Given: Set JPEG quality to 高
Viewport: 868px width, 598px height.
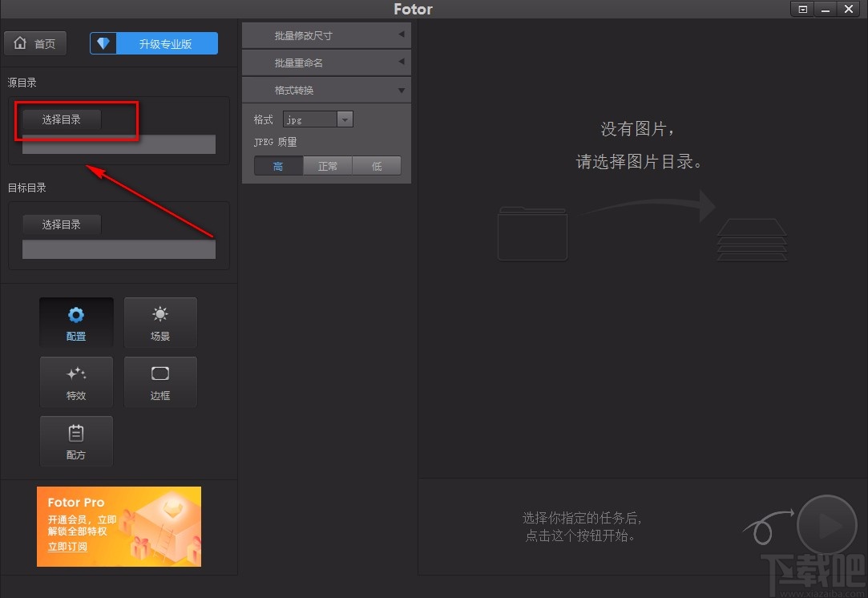Looking at the screenshot, I should (x=278, y=165).
